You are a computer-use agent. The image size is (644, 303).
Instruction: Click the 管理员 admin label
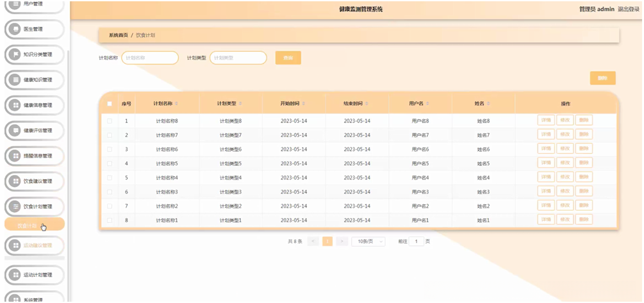pyautogui.click(x=597, y=9)
